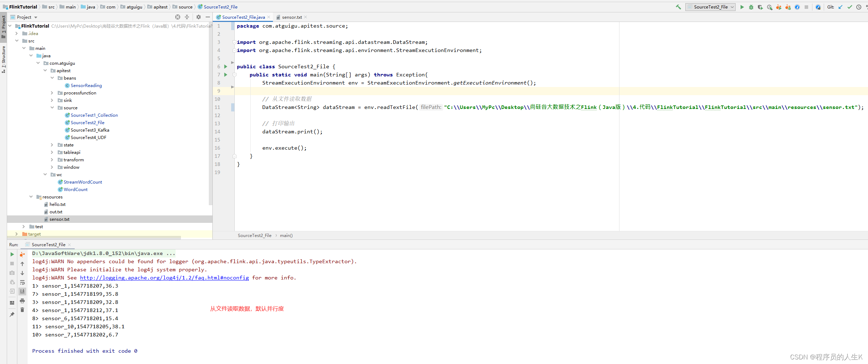Switch to the sensor.txt editor tab
Image resolution: width=868 pixels, height=364 pixels.
[292, 17]
